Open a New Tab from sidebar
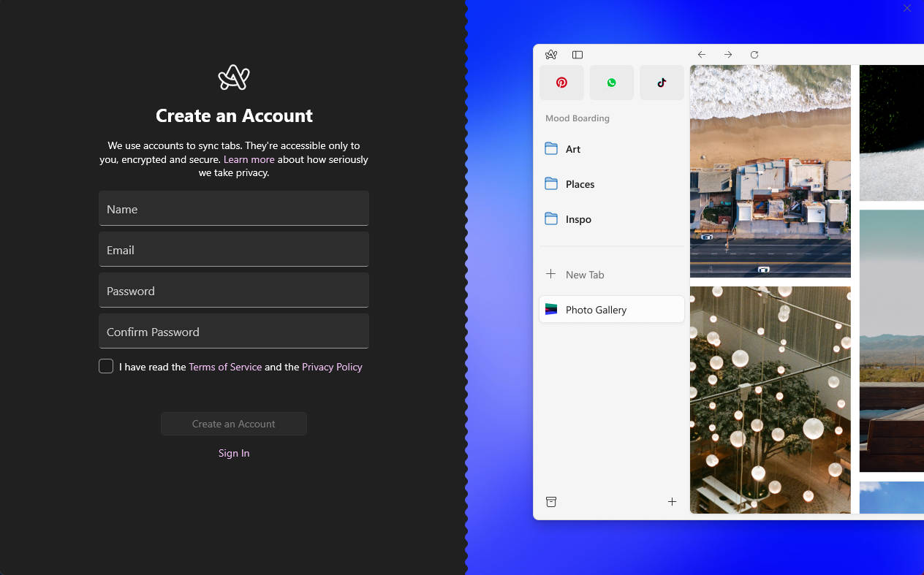This screenshot has width=924, height=575. [584, 275]
